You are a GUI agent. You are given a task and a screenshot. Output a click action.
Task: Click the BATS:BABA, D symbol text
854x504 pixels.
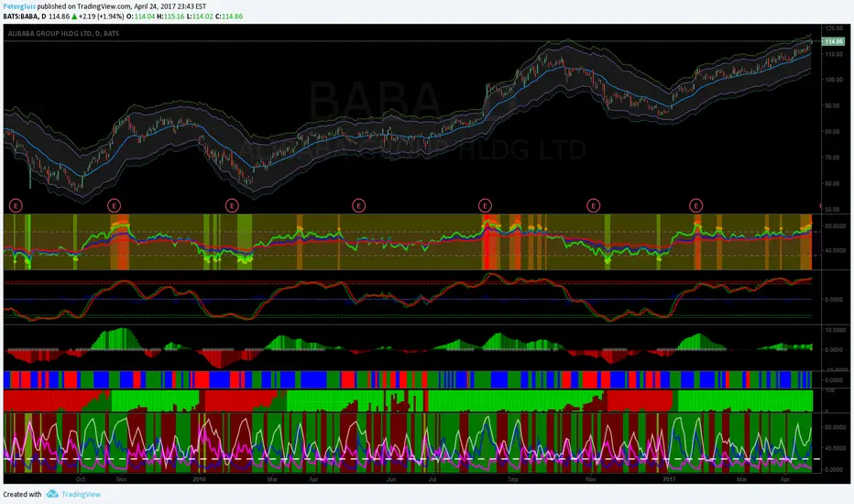pyautogui.click(x=25, y=16)
